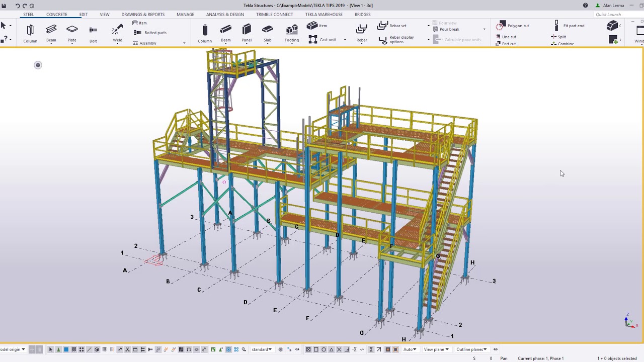Image resolution: width=644 pixels, height=362 pixels.
Task: Click the Quick Launch search field
Action: [618, 15]
